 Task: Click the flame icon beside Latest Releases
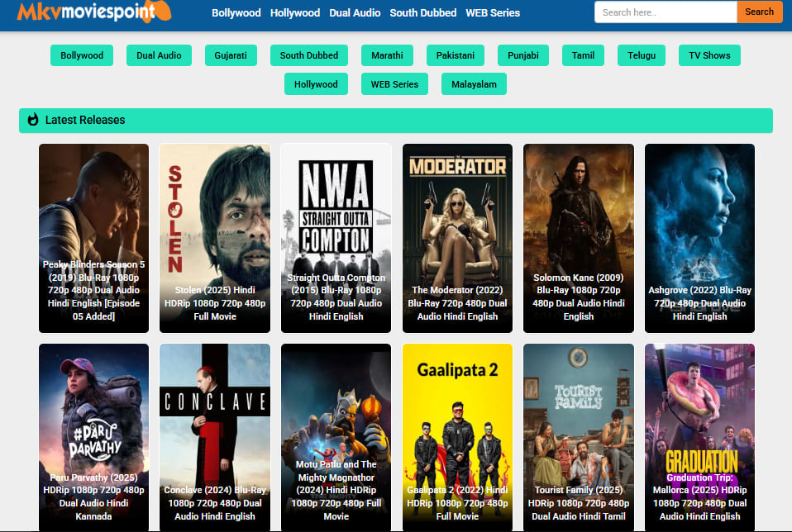pos(33,120)
